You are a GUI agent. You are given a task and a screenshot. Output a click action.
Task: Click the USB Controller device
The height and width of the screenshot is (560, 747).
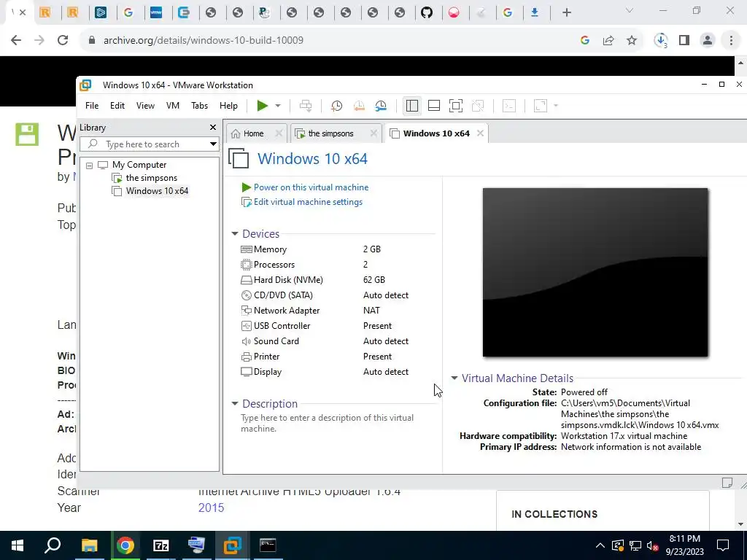(325, 326)
